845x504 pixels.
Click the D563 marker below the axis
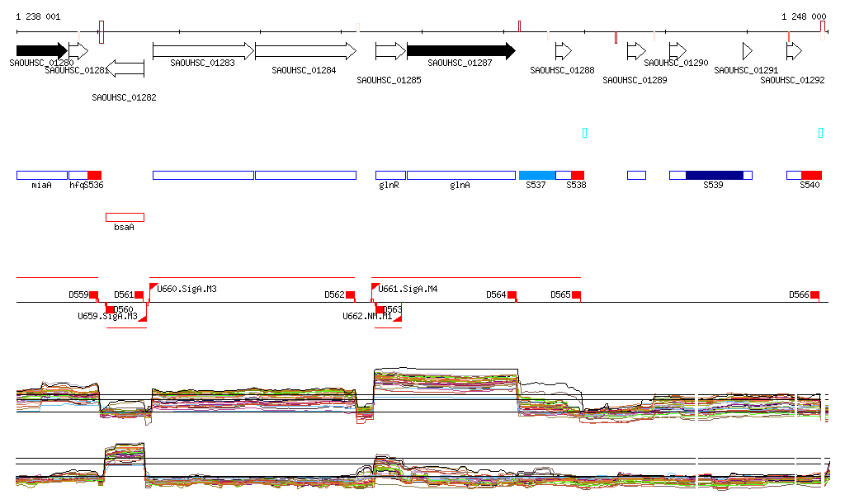click(380, 309)
